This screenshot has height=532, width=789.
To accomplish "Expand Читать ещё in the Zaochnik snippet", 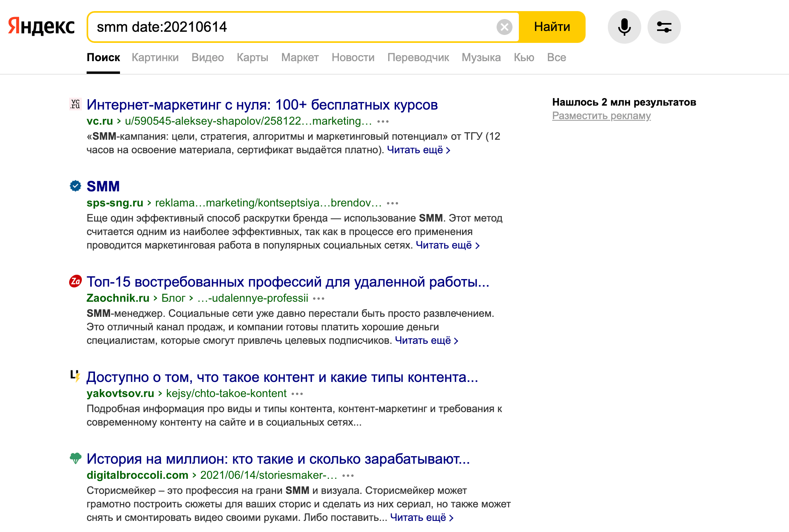I will (x=427, y=341).
